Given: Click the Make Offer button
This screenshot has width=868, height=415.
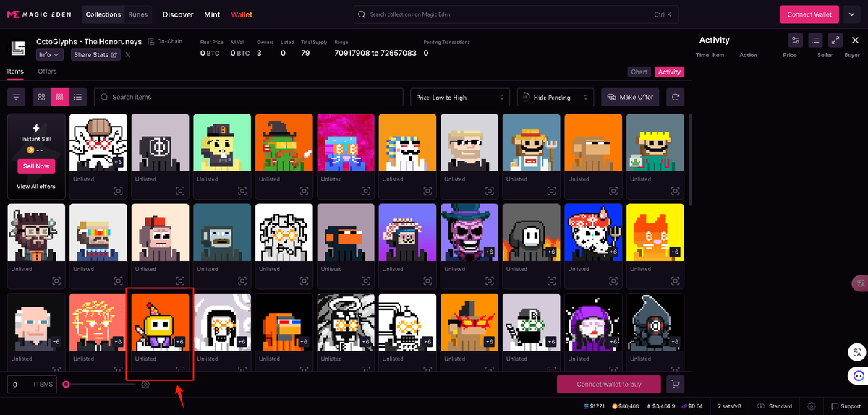Looking at the screenshot, I should (630, 97).
